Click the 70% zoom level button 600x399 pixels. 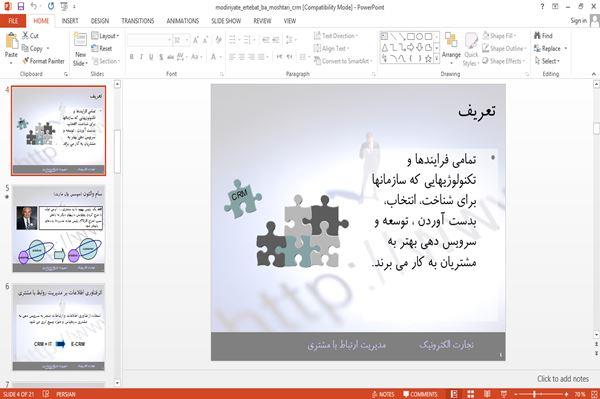(x=580, y=394)
